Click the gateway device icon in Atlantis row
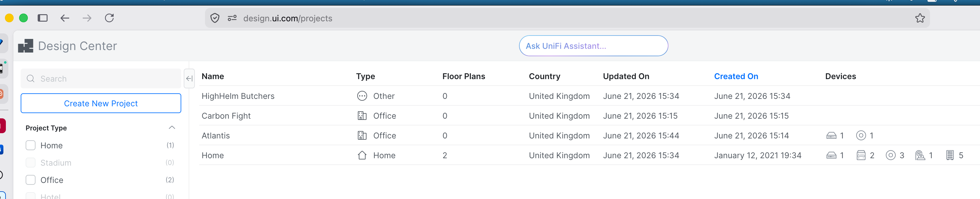 pos(831,135)
